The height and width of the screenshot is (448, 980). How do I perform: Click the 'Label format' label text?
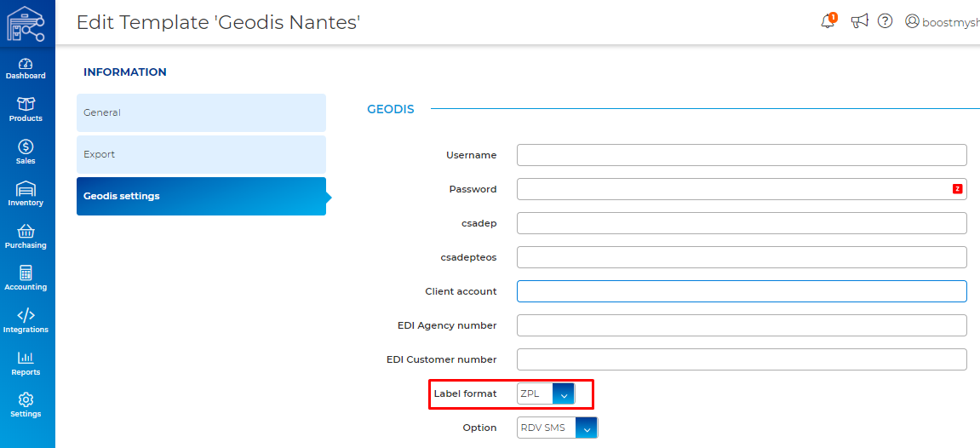tap(466, 393)
